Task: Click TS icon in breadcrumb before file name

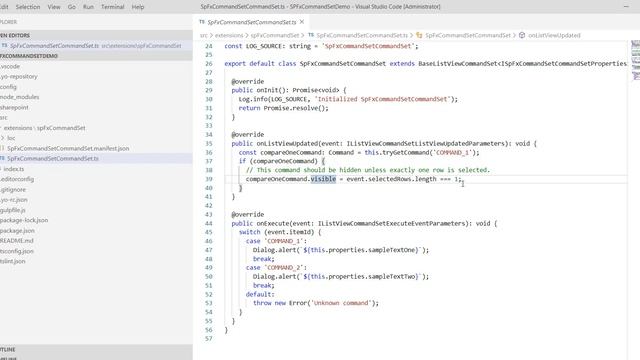Action: (311, 36)
